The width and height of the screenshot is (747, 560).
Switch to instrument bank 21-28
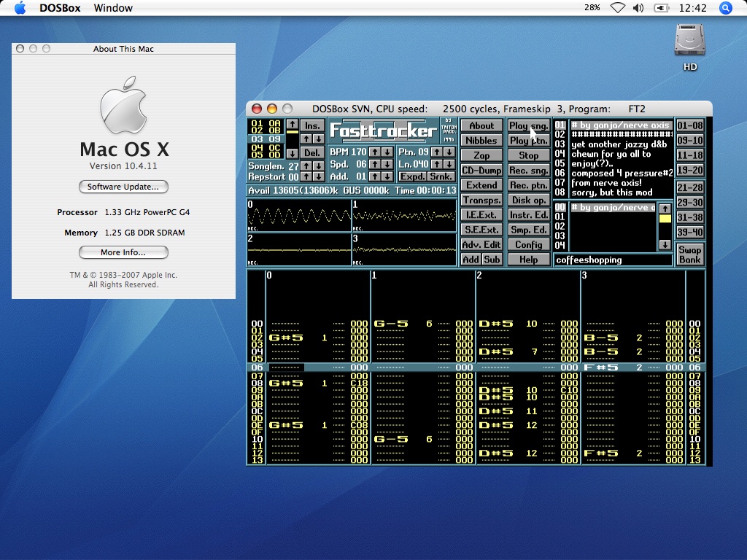point(690,187)
